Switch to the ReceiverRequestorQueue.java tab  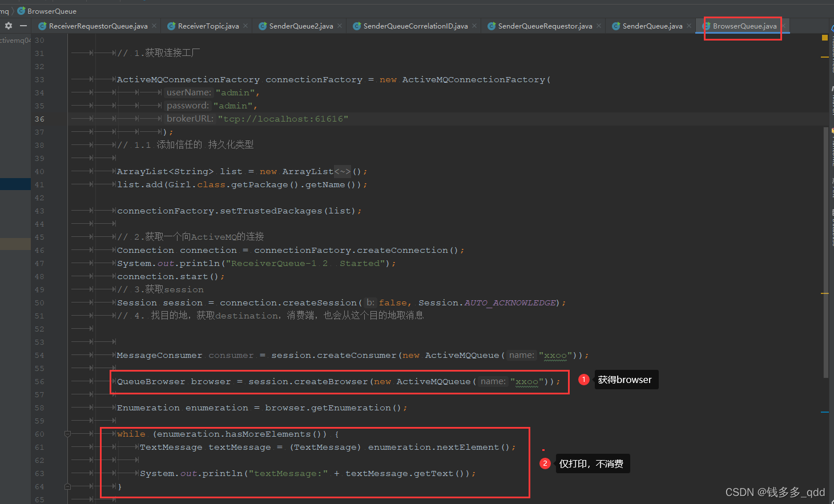98,26
